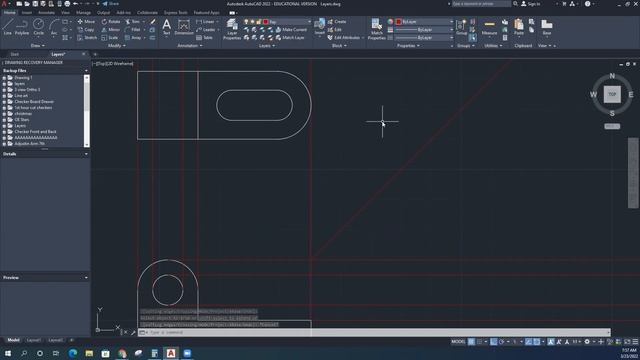The image size is (640, 360).
Task: Click the Scale tool
Action: (x=109, y=38)
